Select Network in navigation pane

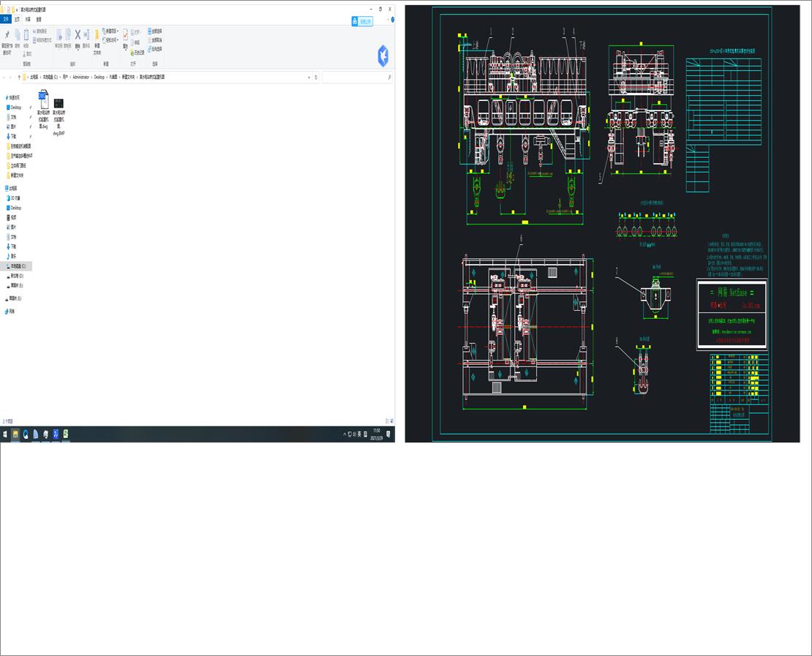[10, 311]
